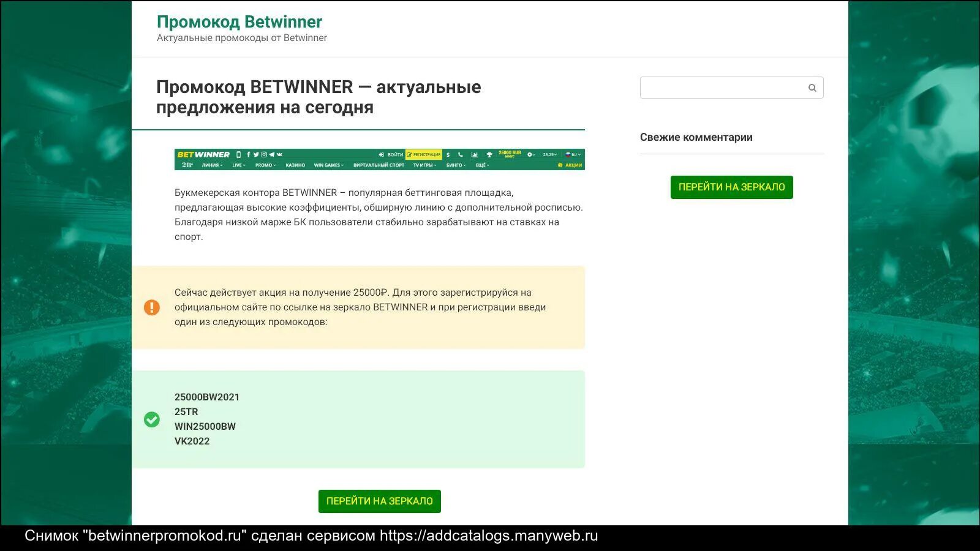Click the ВОЙТИ login button in banner
980x551 pixels.
point(391,155)
